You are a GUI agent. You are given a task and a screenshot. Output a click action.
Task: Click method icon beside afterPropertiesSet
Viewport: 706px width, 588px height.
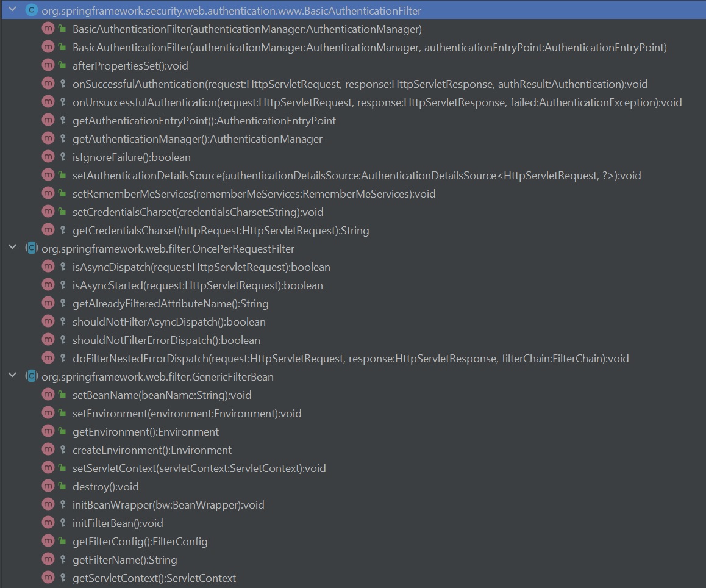tap(48, 66)
